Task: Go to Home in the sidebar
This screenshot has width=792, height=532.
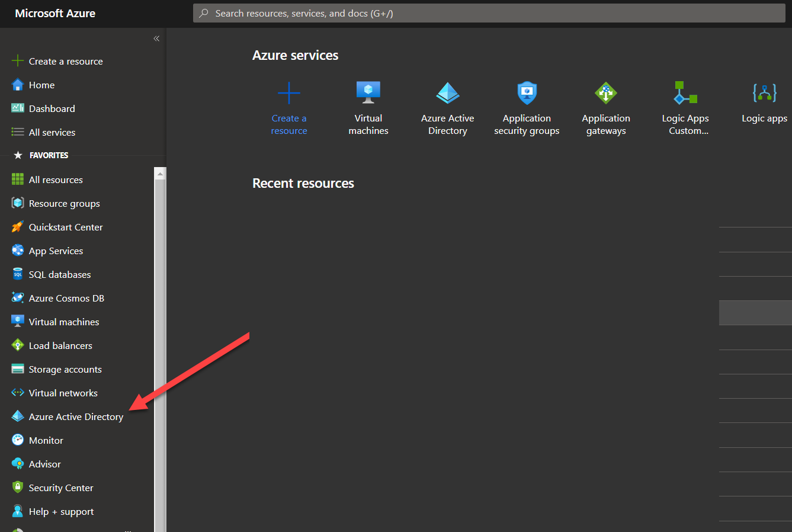Action: click(x=41, y=85)
